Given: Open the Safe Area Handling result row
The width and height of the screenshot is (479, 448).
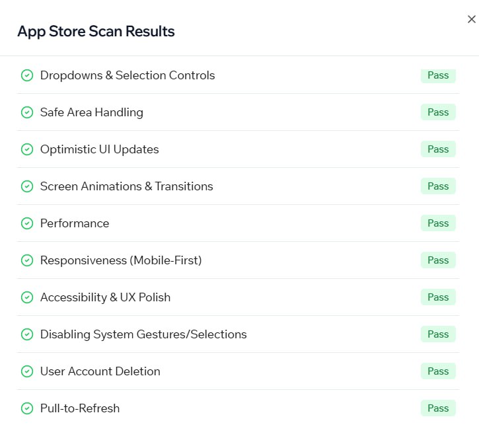Looking at the screenshot, I should coord(91,112).
